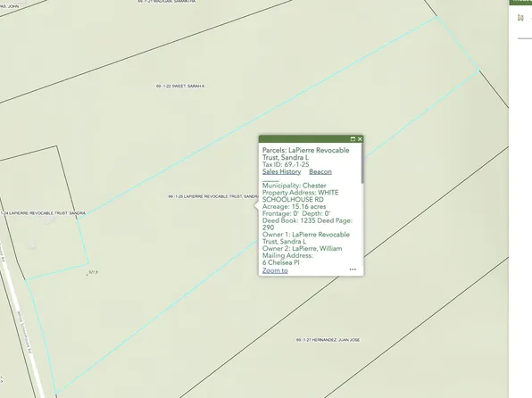Open the Beacon link in popup
532x398 pixels.
click(x=320, y=171)
